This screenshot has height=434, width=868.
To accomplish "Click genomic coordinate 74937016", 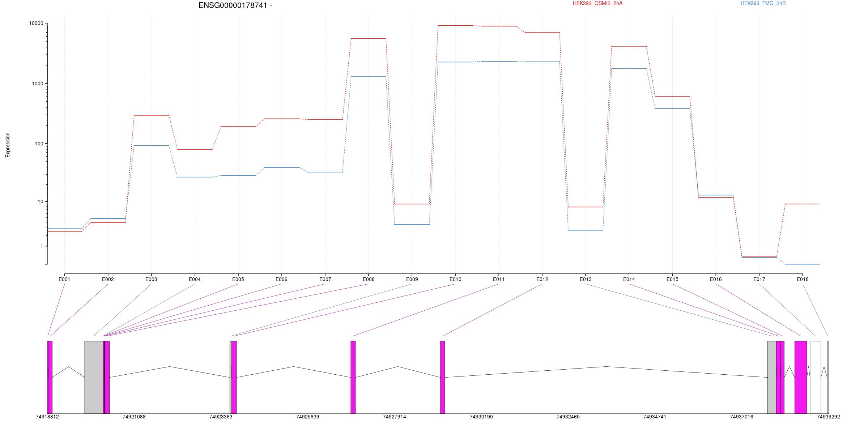I will point(742,417).
